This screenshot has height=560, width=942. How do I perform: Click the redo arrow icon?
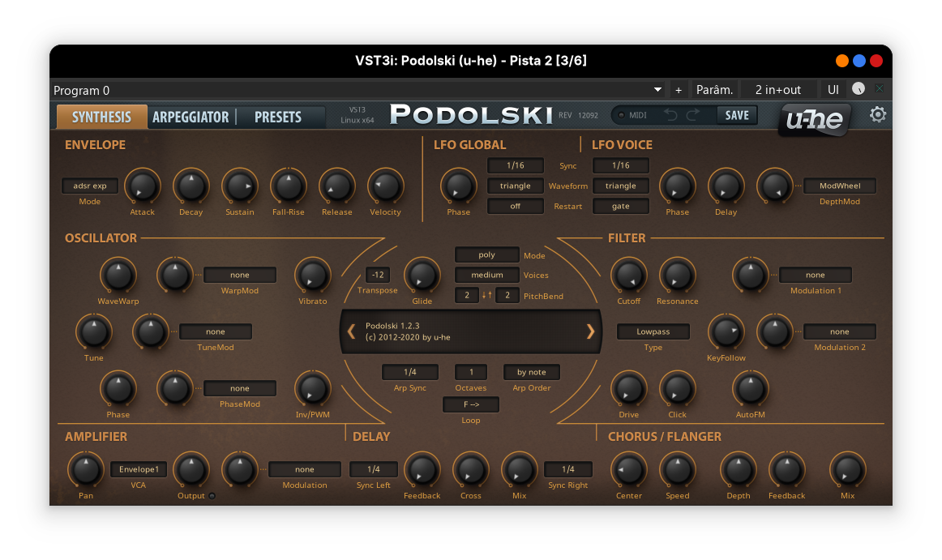692,115
